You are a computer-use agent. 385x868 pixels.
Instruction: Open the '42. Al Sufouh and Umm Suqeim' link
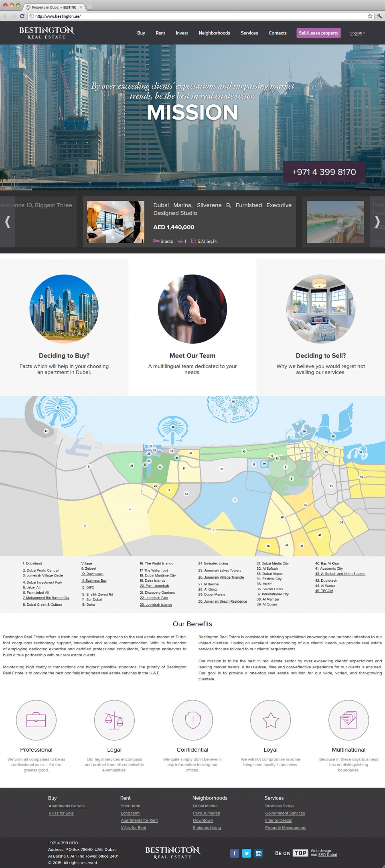[340, 574]
